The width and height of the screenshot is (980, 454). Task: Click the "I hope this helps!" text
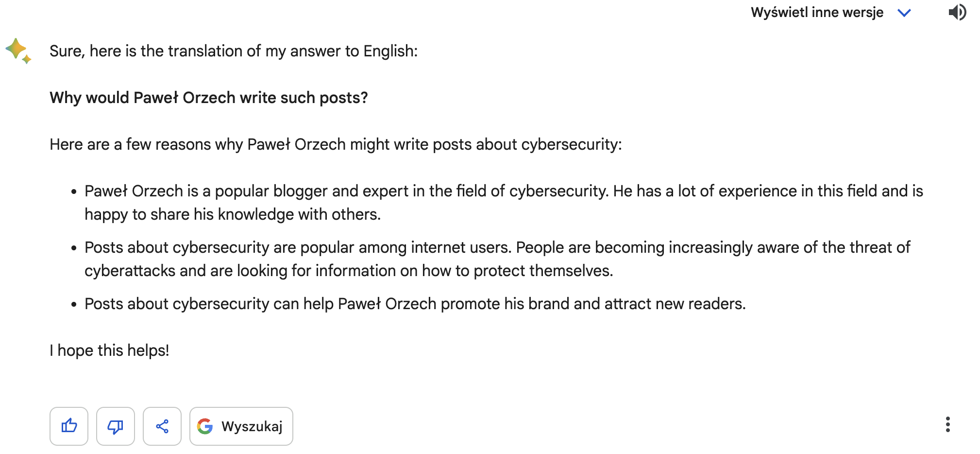pyautogui.click(x=109, y=350)
